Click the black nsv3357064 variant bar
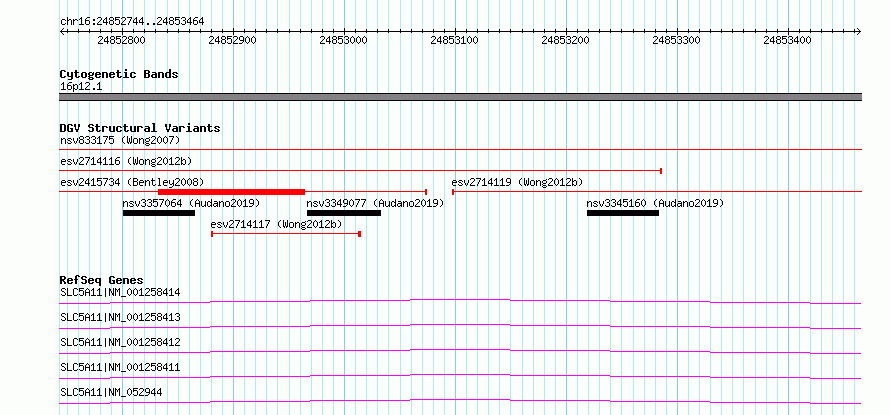This screenshot has width=890, height=415. coord(159,213)
